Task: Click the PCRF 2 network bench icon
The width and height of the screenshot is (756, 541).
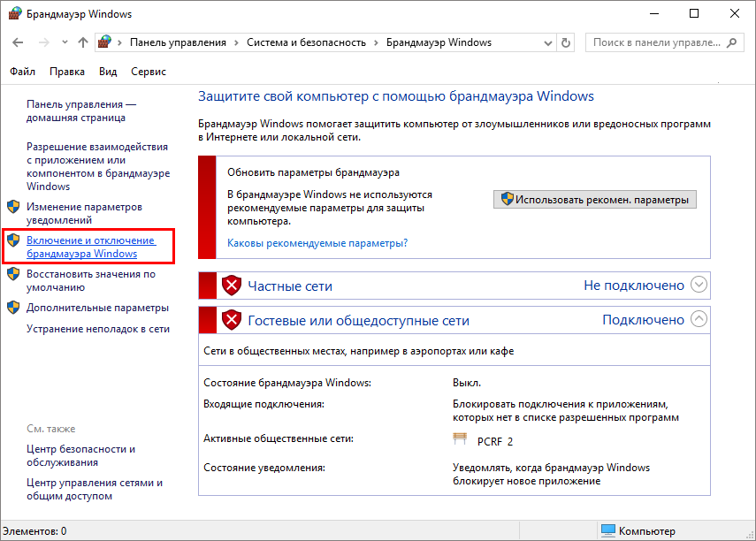Action: pos(459,440)
